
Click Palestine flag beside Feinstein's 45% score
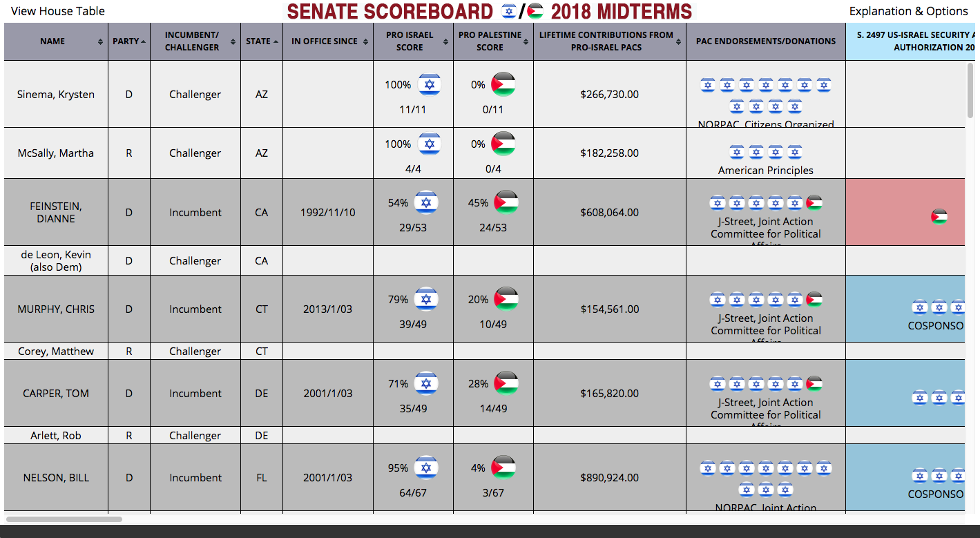coord(506,202)
